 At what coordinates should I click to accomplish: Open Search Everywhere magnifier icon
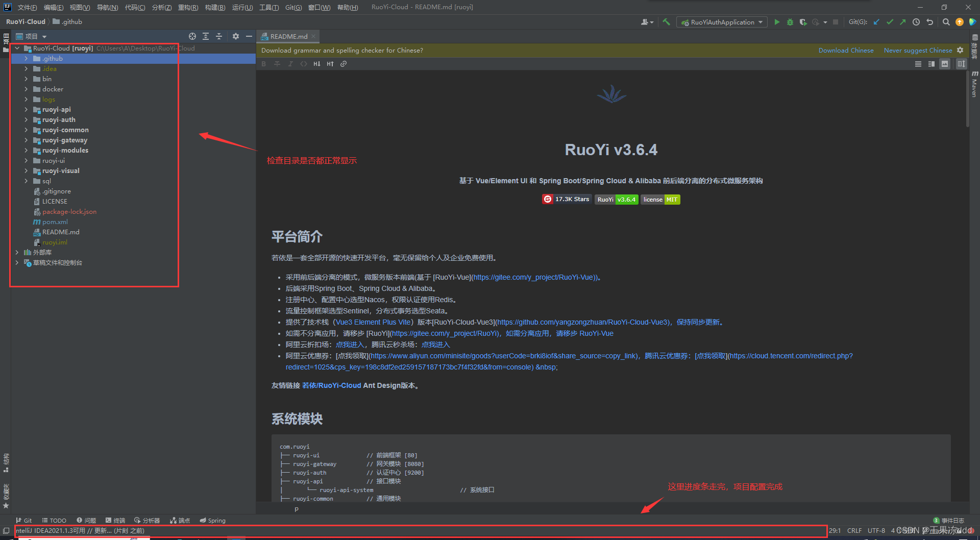coord(946,22)
